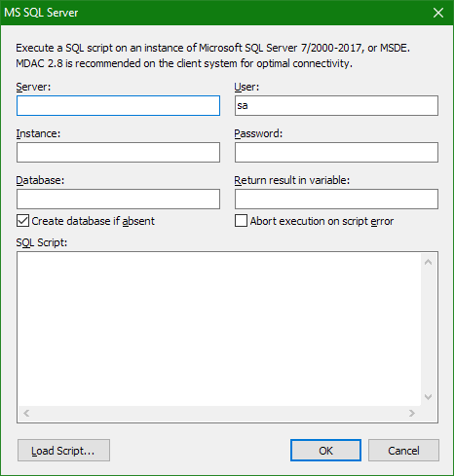Click the User field containing sa

point(336,105)
